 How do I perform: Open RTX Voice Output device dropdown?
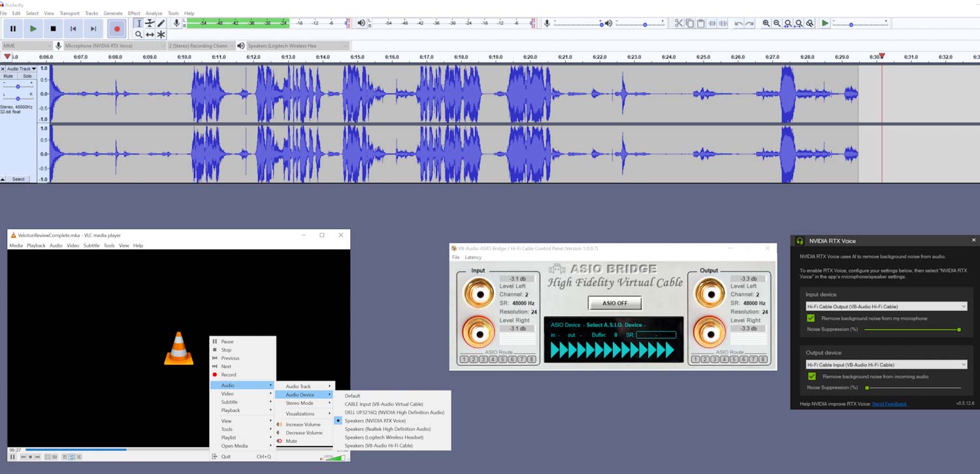point(886,364)
